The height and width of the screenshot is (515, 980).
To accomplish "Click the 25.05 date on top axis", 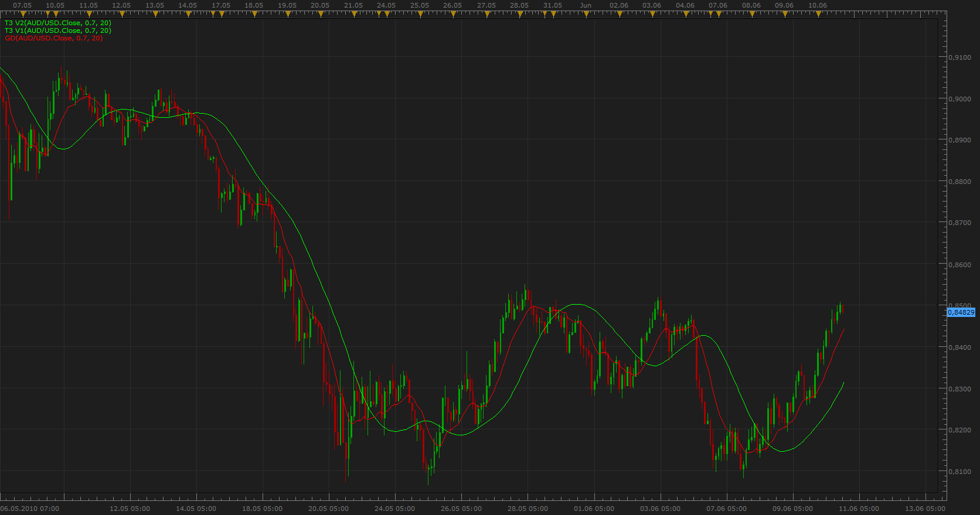I will [420, 5].
